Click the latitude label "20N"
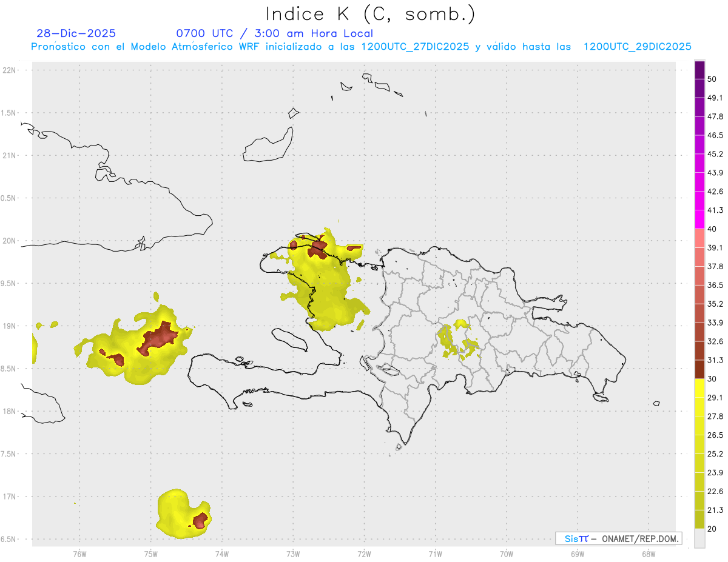 coord(10,241)
